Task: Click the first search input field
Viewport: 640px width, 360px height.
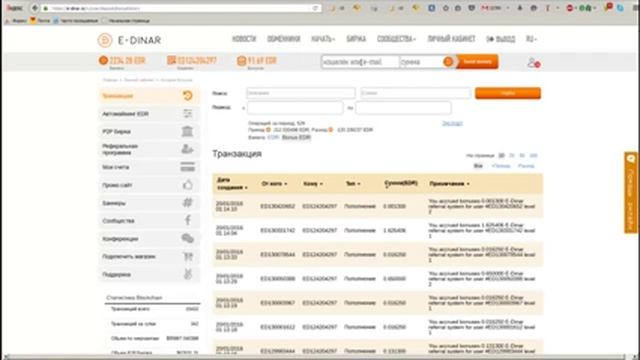Action: click(301, 93)
